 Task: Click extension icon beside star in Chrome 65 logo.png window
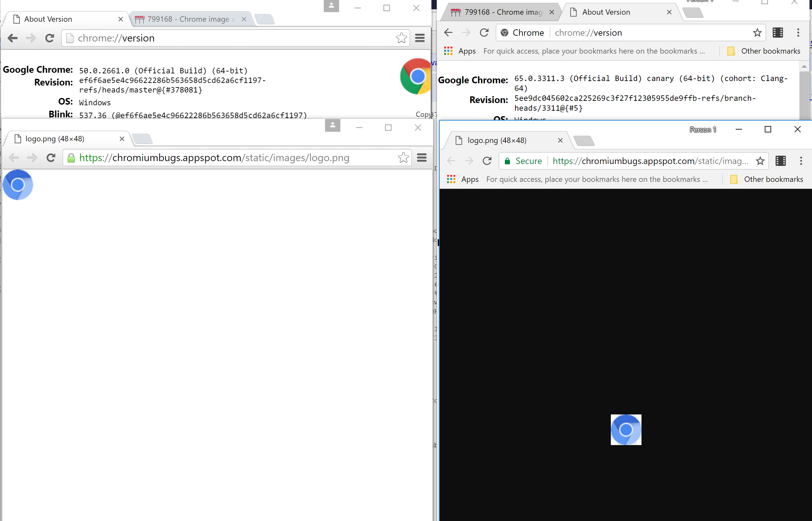tap(780, 161)
